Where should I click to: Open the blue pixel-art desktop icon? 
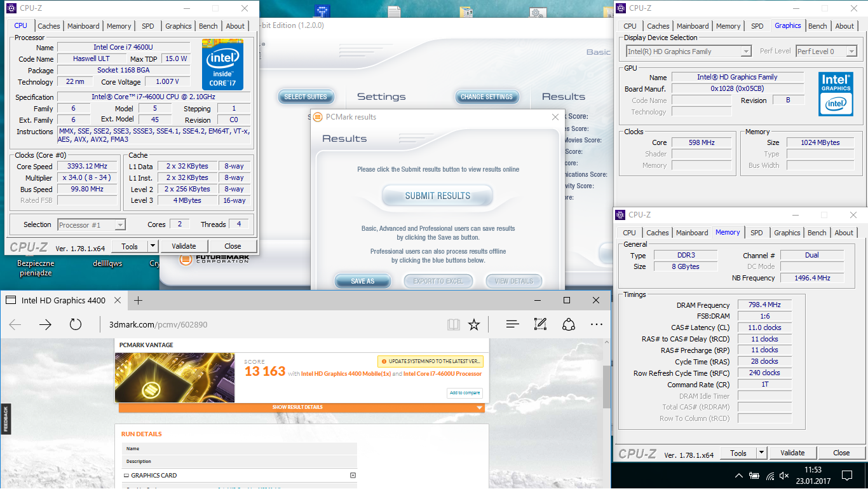[323, 11]
